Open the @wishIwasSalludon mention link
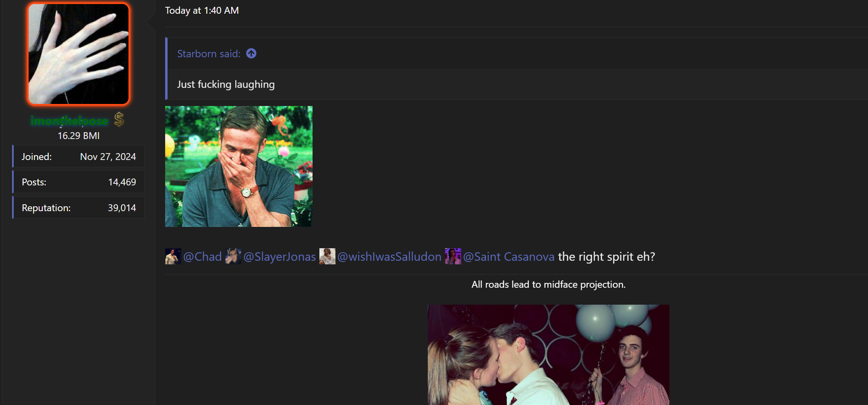 pos(389,257)
